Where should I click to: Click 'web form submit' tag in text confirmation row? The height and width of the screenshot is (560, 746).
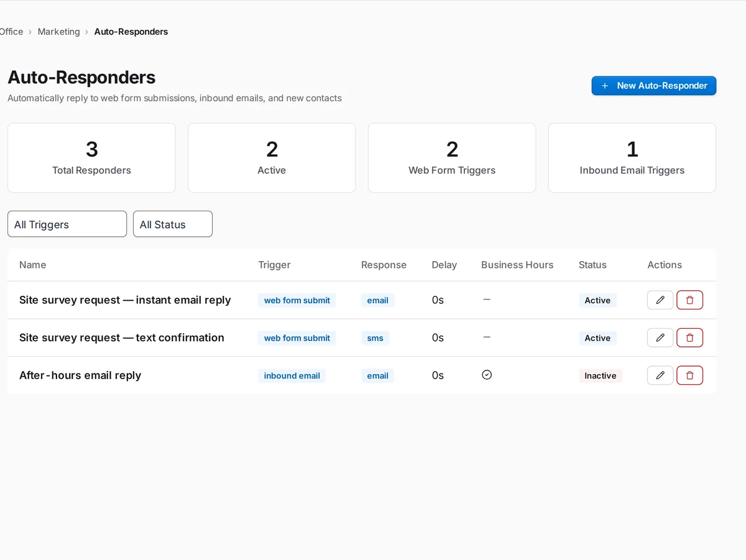[297, 338]
